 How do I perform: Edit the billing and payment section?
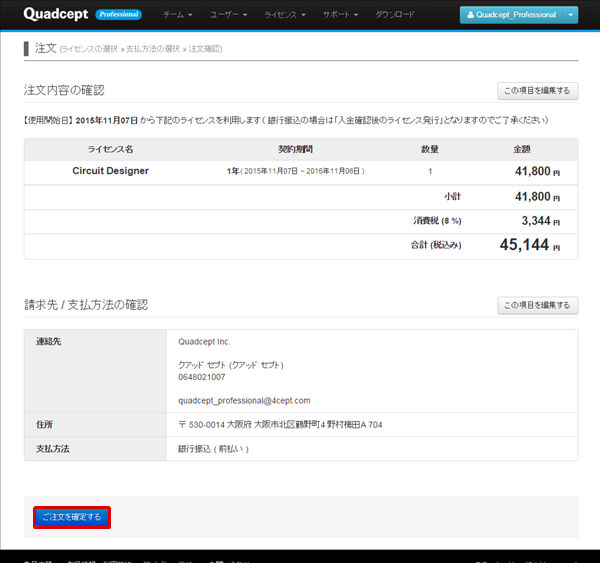(x=537, y=305)
